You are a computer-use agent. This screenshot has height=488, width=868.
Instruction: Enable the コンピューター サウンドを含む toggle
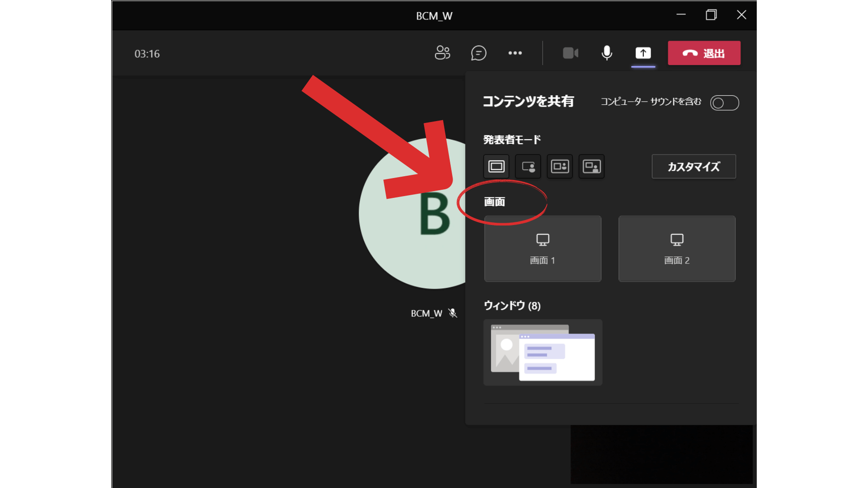click(x=724, y=103)
